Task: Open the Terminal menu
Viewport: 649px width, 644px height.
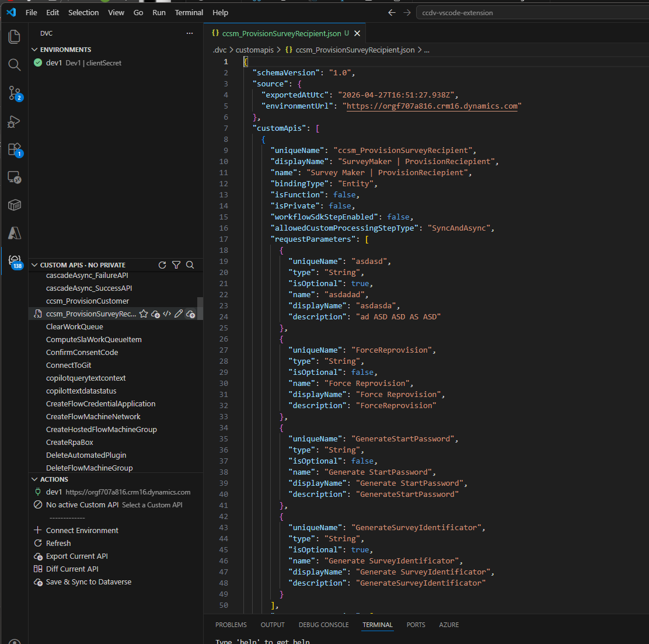Action: (x=189, y=13)
